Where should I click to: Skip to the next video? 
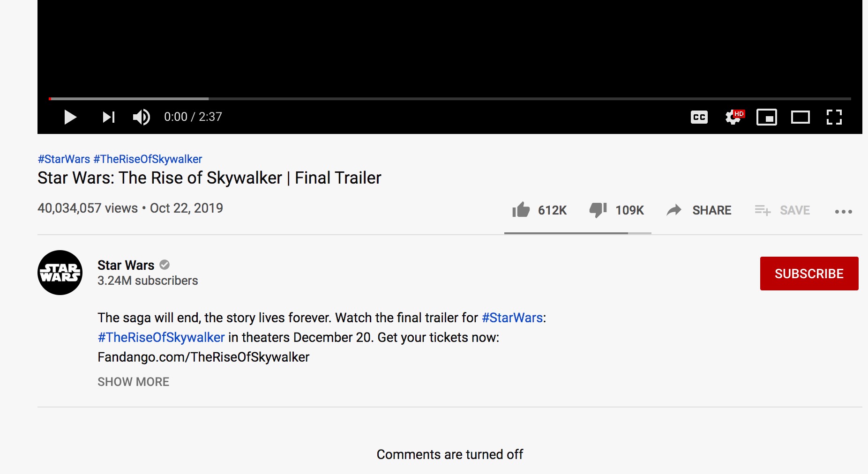(109, 117)
